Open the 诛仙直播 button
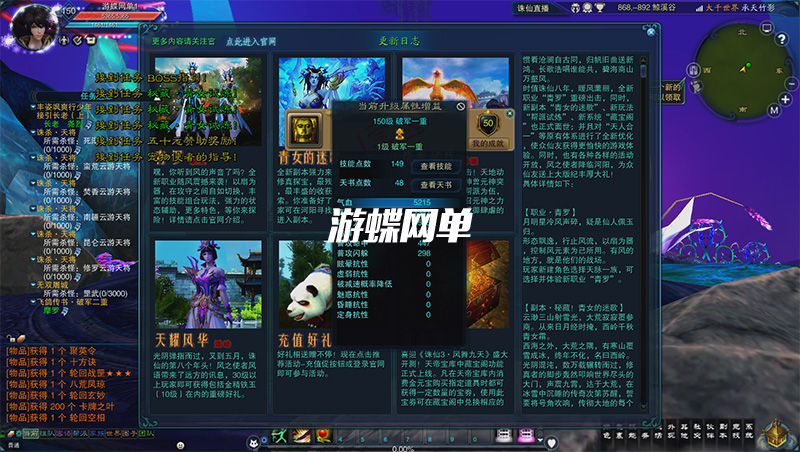The image size is (800, 452). coord(533,8)
